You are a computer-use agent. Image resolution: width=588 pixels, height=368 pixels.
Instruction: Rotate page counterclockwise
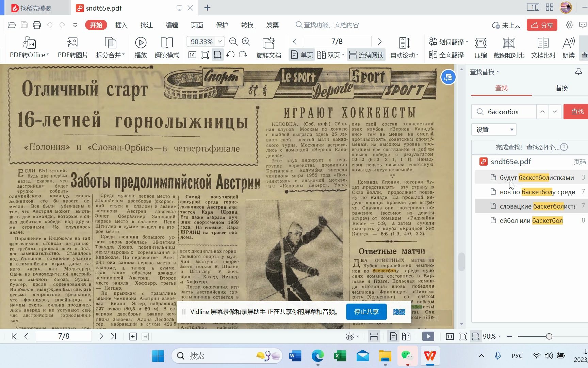[230, 55]
